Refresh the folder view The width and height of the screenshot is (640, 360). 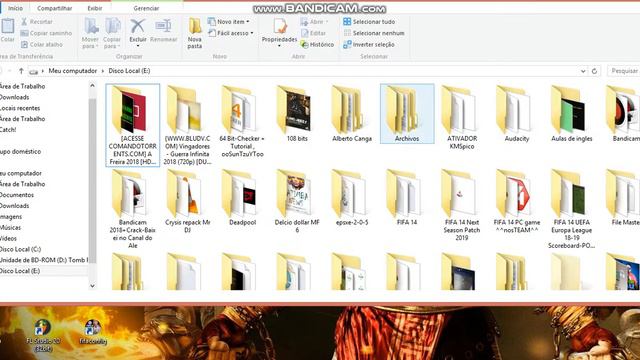[594, 71]
